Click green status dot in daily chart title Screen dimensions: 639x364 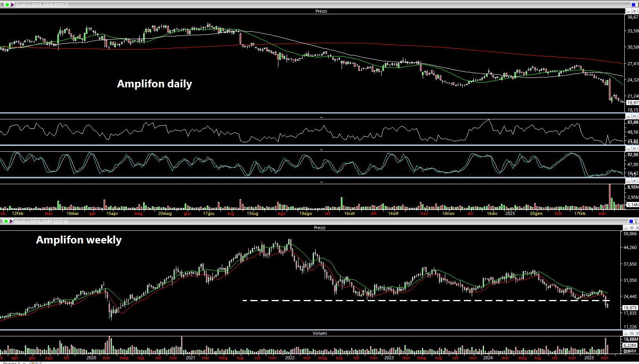7,5
